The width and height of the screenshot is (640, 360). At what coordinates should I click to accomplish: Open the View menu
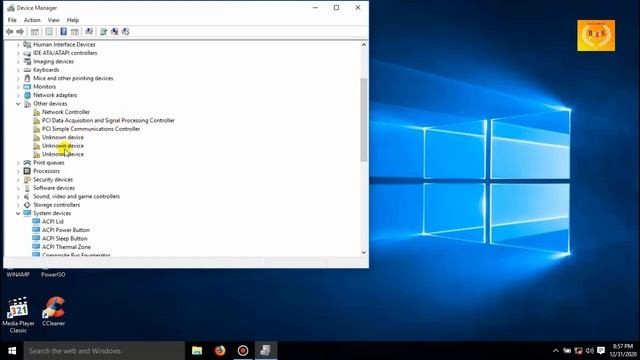pos(53,20)
